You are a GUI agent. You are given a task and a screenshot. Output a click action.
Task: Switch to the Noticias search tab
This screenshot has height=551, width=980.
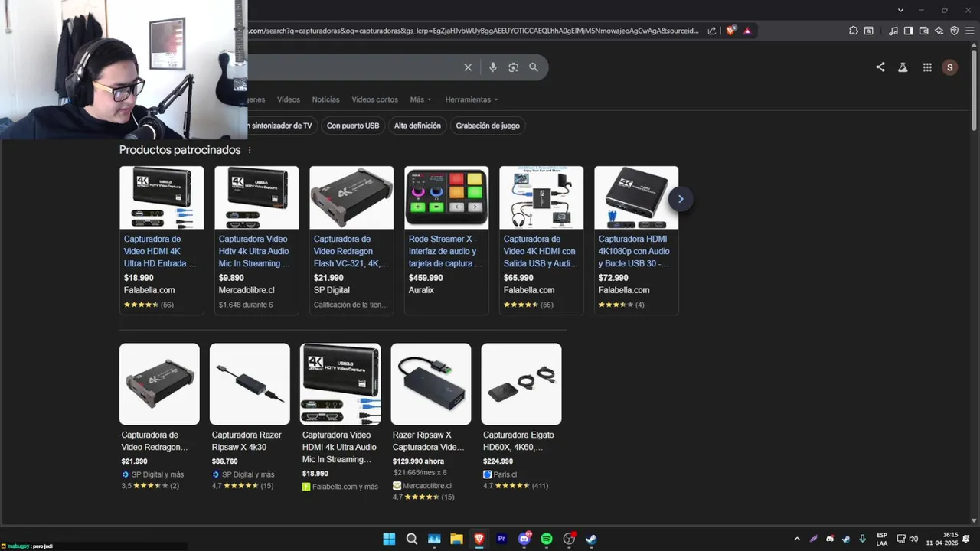[325, 99]
